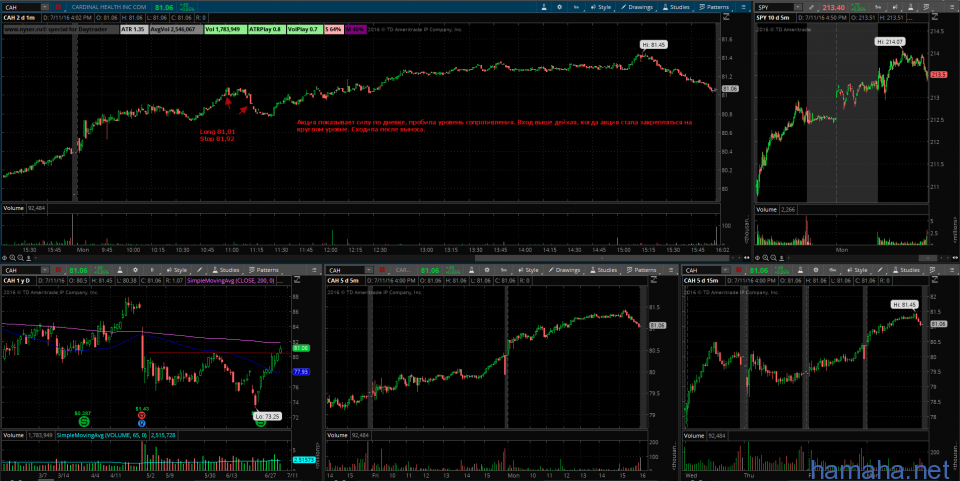Click the collapse icon at main chart's top-right

[x=725, y=18]
